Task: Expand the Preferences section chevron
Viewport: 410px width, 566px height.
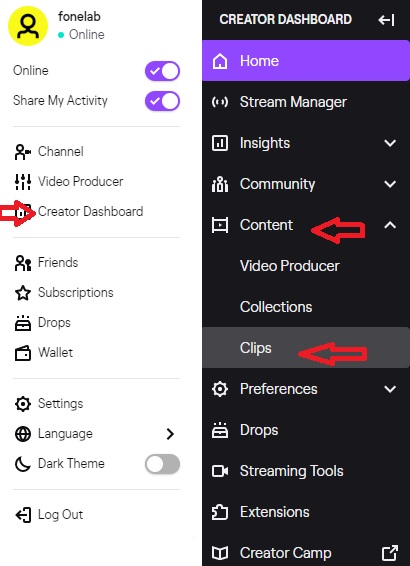Action: 390,389
